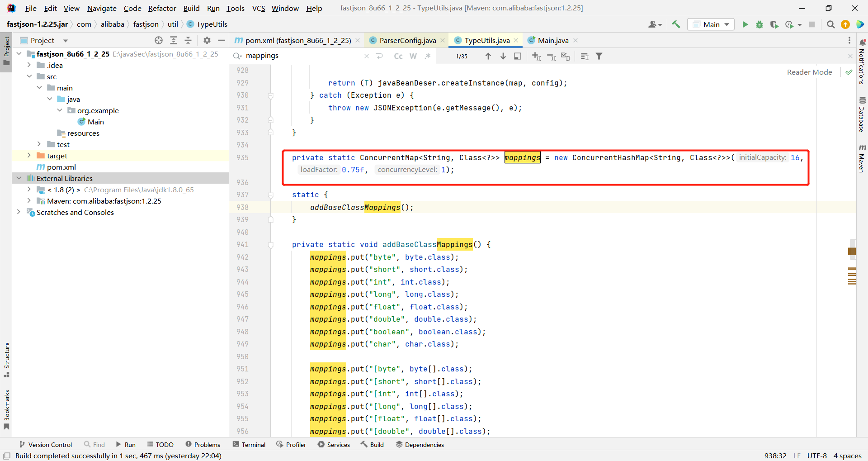Click the Build project hammer icon

click(x=676, y=24)
